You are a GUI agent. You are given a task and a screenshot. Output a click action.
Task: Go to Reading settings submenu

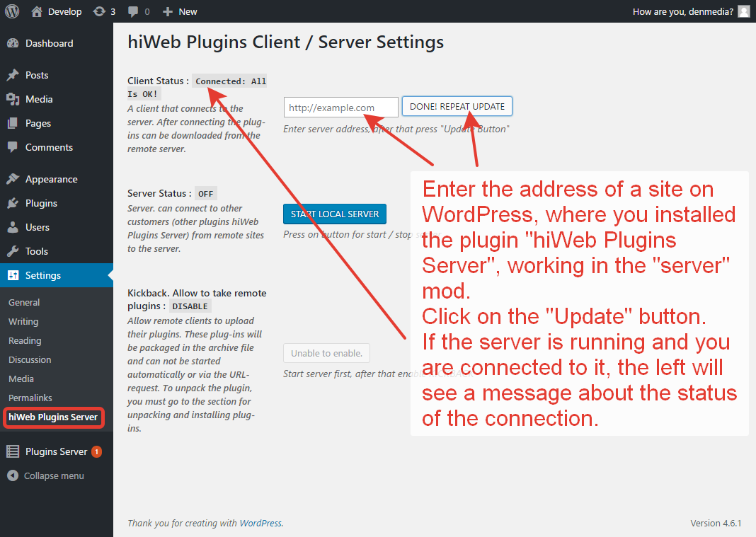[x=25, y=341]
